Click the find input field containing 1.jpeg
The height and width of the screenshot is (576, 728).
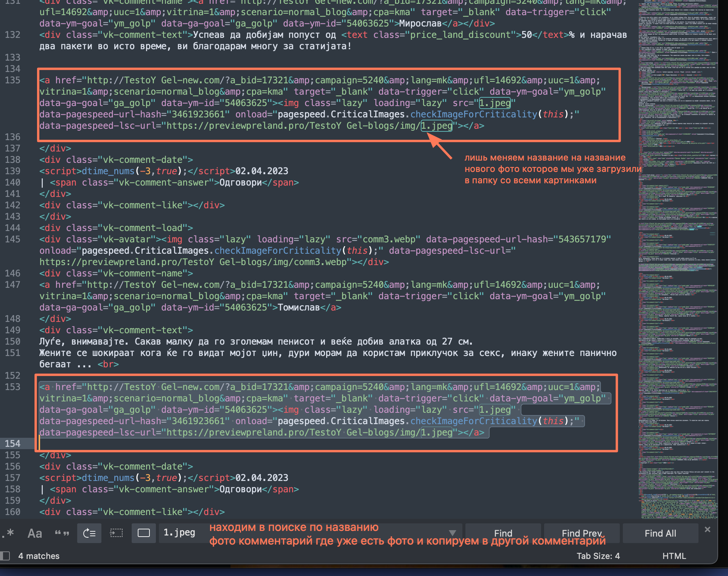[310, 533]
